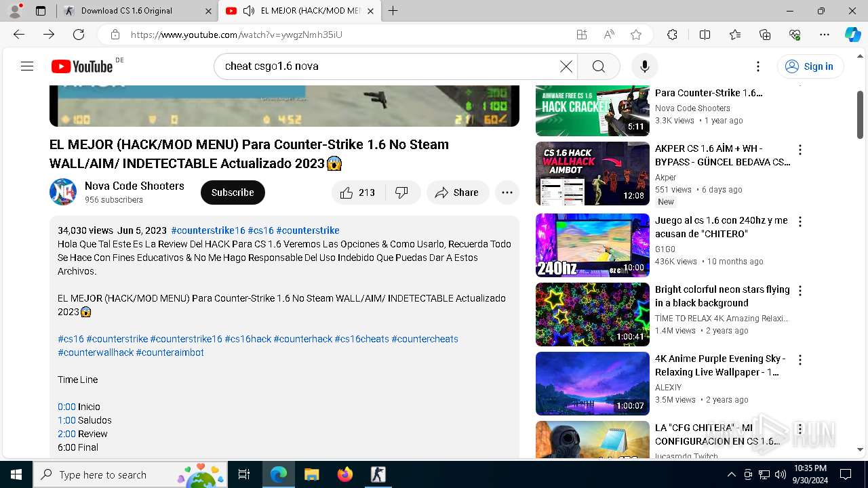The height and width of the screenshot is (488, 868).
Task: Open the Windows Start menu
Action: click(16, 474)
